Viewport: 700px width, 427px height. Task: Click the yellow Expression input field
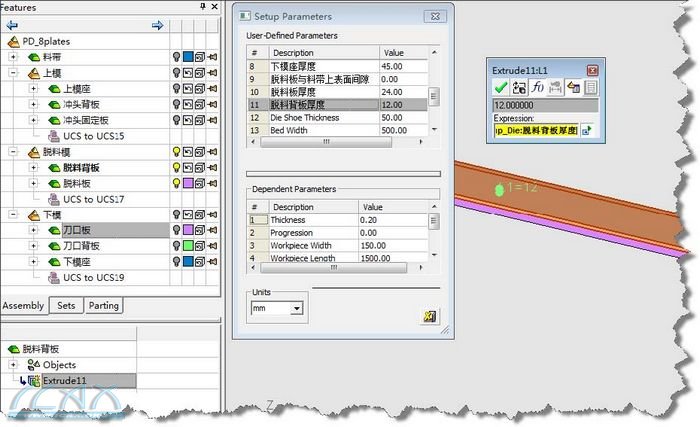(x=536, y=130)
